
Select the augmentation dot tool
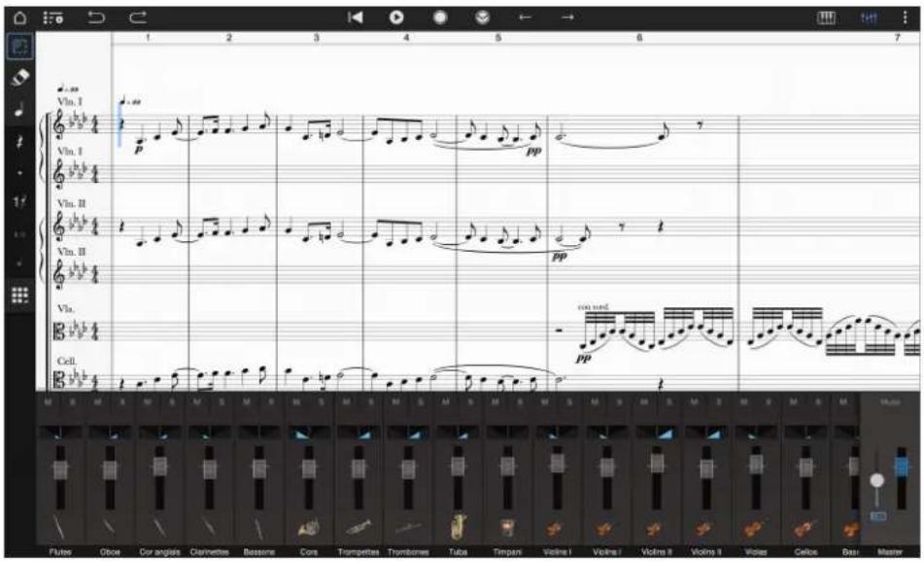tap(19, 173)
